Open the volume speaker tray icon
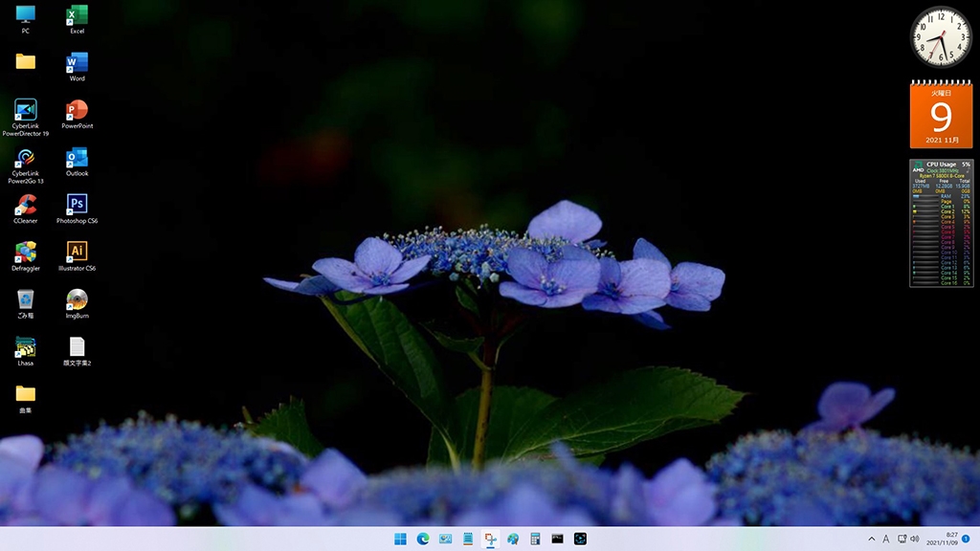The width and height of the screenshot is (980, 551). click(915, 540)
